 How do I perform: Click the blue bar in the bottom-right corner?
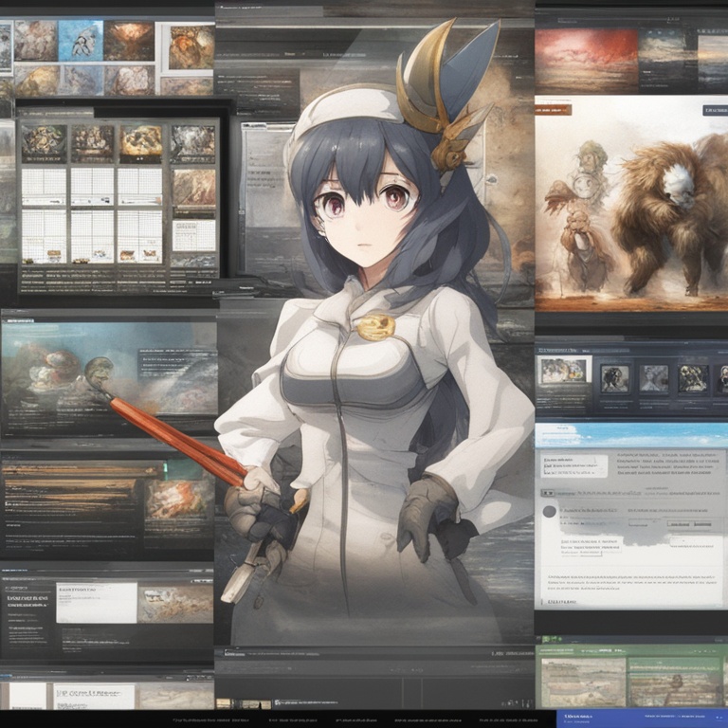point(641,719)
